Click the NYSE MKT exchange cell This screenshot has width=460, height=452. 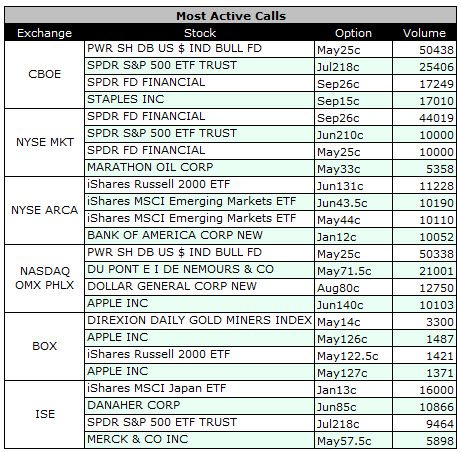click(x=44, y=142)
